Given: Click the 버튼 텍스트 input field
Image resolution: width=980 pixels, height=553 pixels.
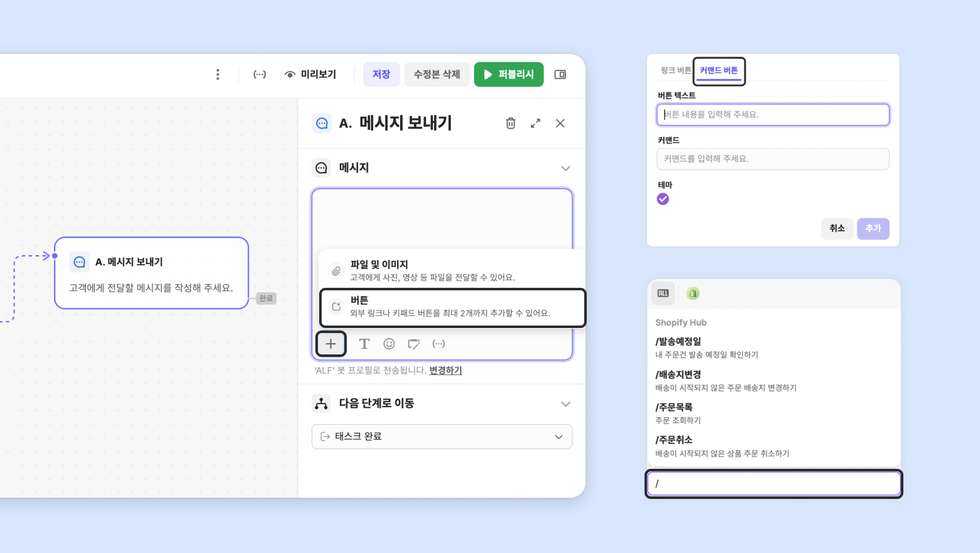Looking at the screenshot, I should 773,114.
